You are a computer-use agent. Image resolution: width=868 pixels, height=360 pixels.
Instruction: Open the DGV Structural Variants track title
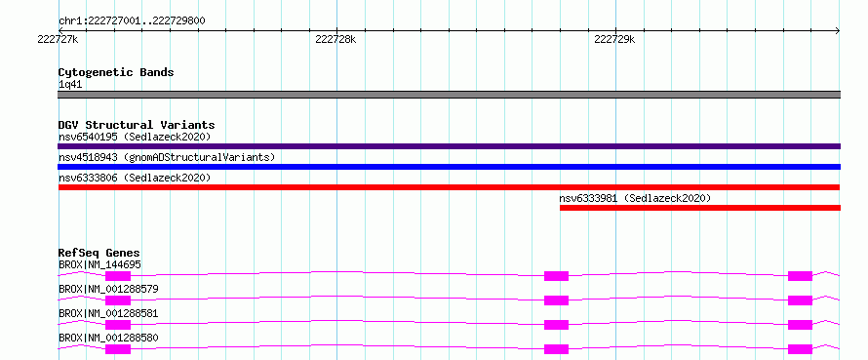[x=137, y=125]
